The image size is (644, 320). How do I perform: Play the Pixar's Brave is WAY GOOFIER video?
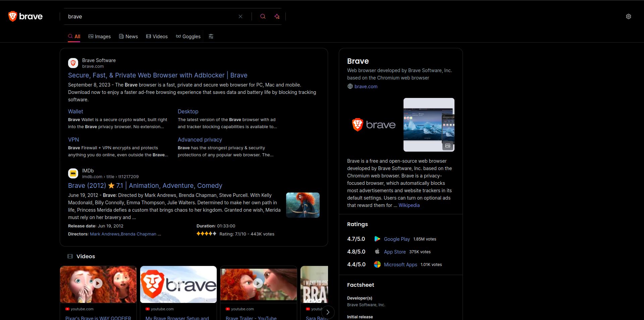98,283
